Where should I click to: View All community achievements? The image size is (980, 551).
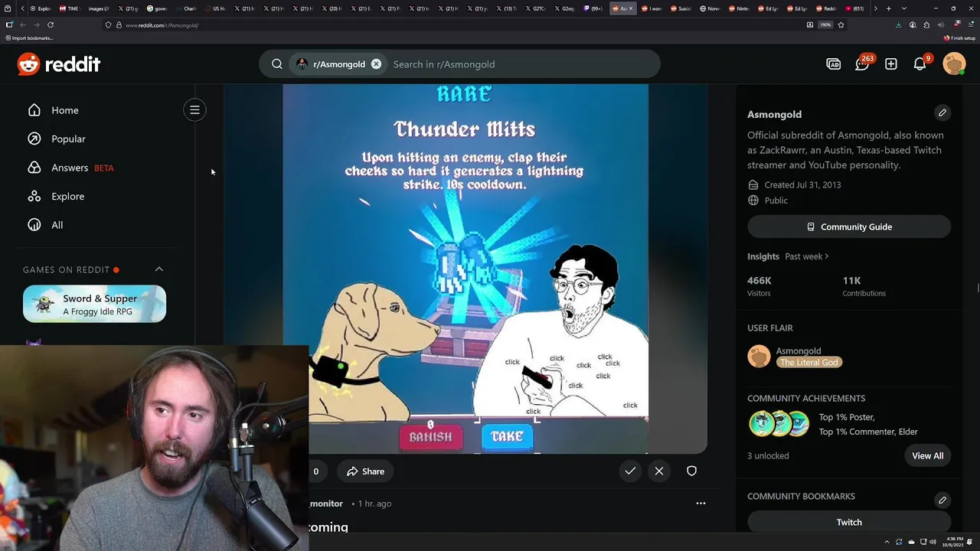pos(927,455)
